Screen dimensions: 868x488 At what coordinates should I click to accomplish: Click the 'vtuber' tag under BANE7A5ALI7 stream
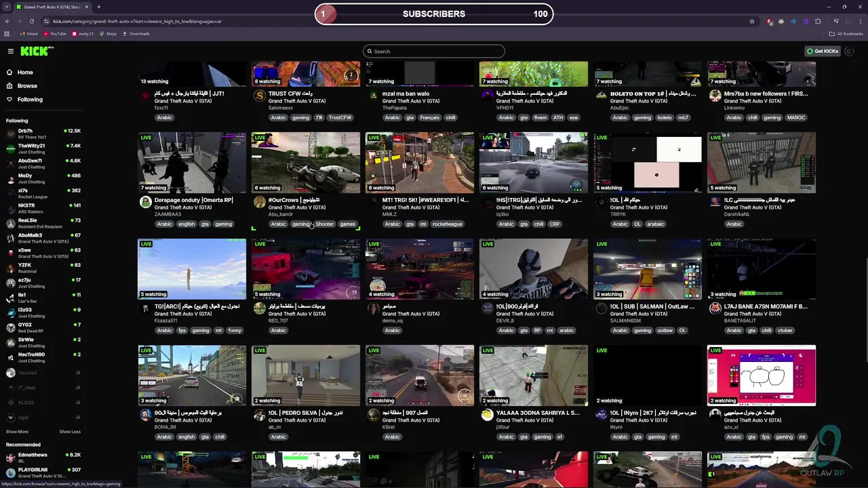tap(785, 331)
